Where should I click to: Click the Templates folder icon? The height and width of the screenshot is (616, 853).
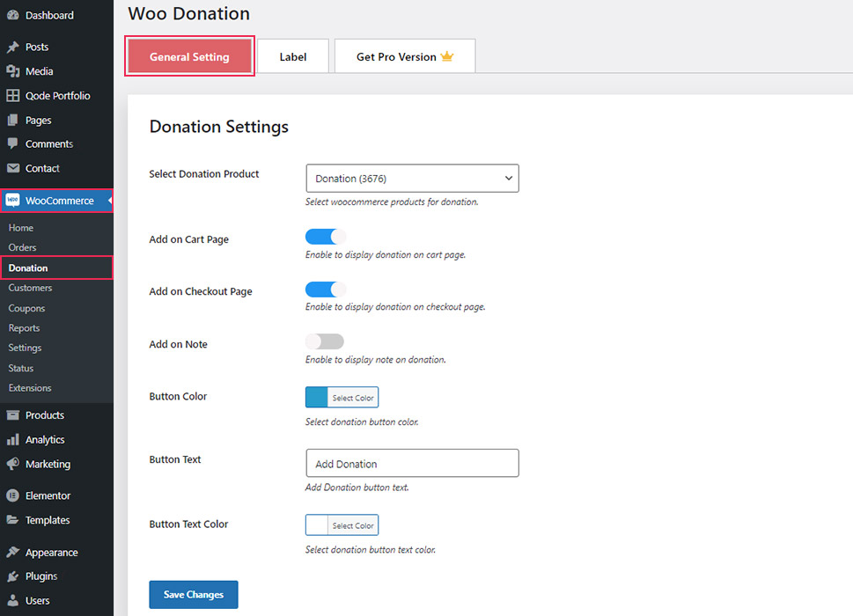pyautogui.click(x=12, y=520)
